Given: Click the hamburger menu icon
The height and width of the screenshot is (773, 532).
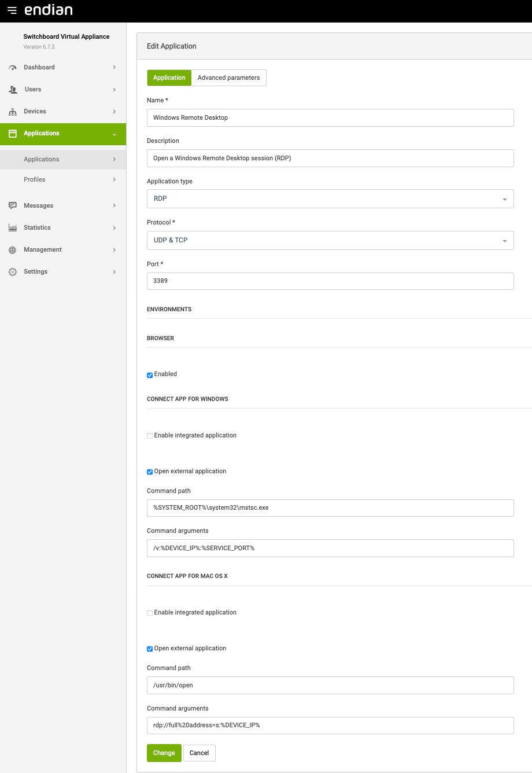Looking at the screenshot, I should click(x=12, y=10).
